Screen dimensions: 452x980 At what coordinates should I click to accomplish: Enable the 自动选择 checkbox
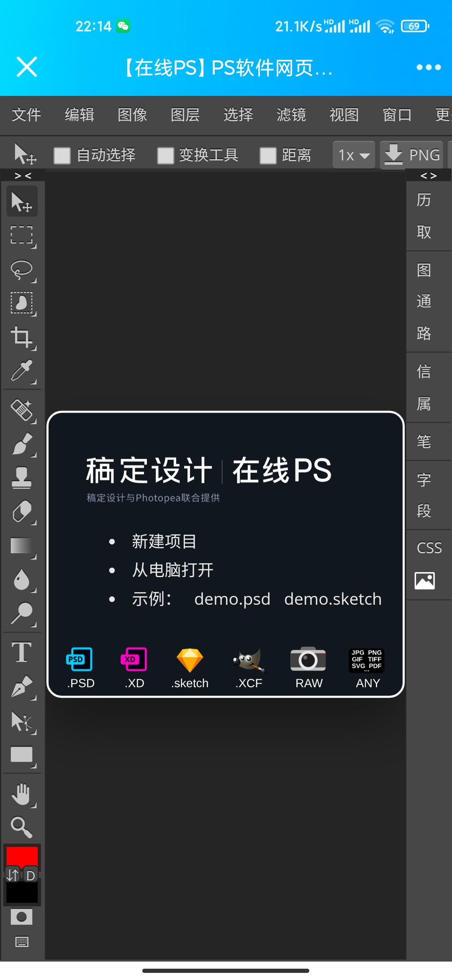point(62,155)
